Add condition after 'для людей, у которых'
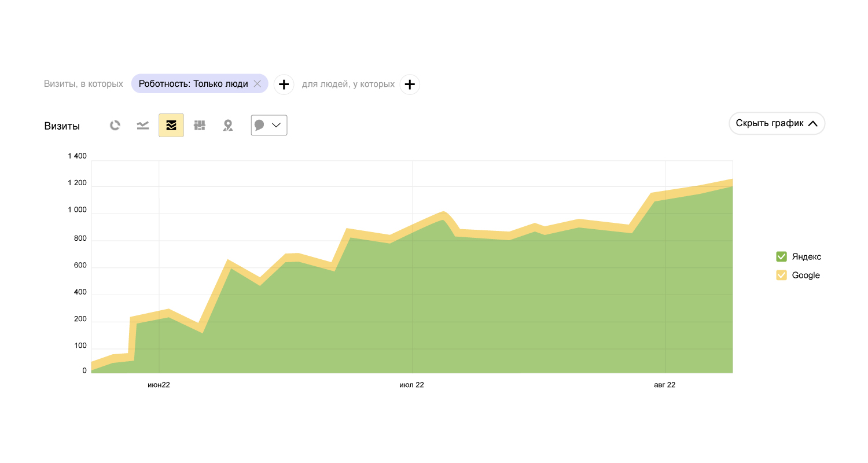This screenshot has height=463, width=868. [410, 84]
